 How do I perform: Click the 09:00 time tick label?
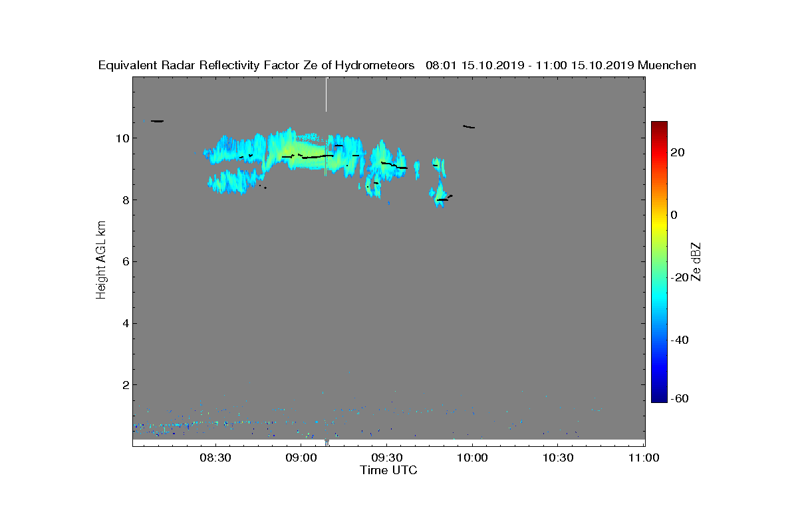(301, 458)
